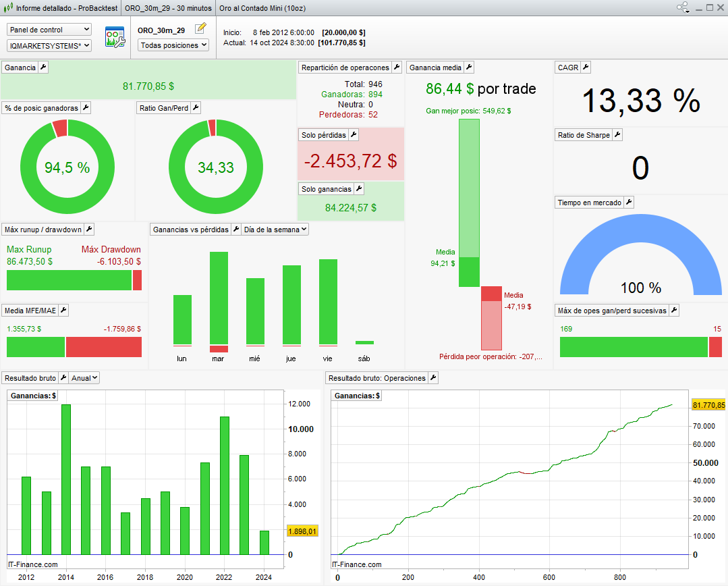Screen dimensions: 728x586
Task: Click the -2.453,72 $ losses value
Action: (x=351, y=161)
